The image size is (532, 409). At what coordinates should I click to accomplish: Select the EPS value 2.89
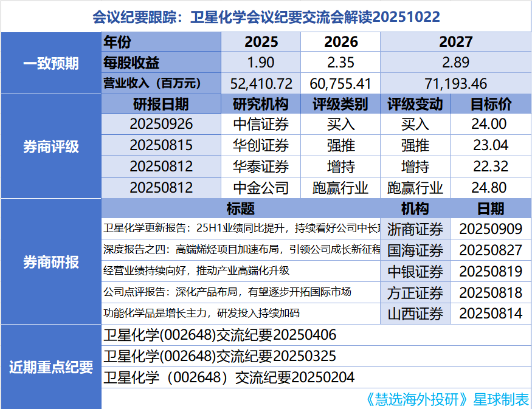click(455, 63)
